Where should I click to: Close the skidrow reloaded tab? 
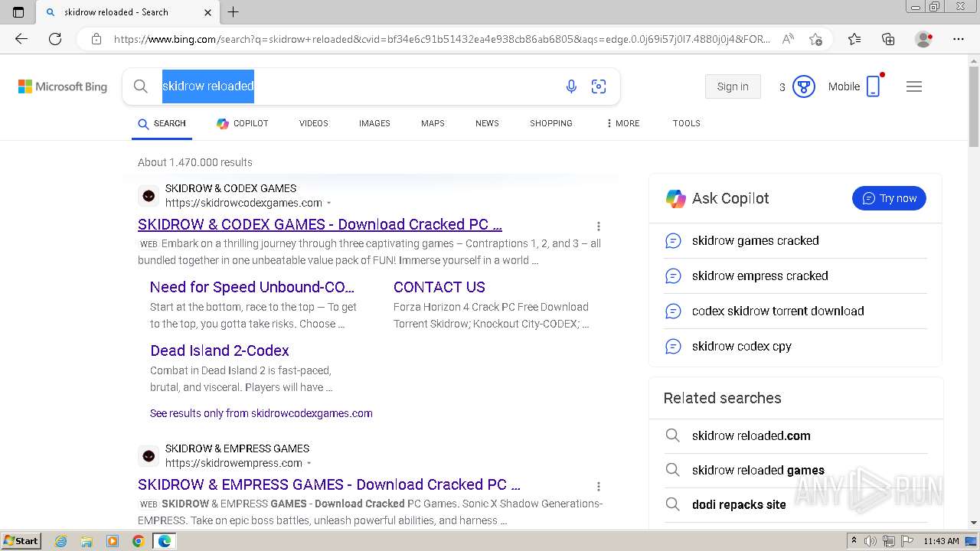point(208,12)
